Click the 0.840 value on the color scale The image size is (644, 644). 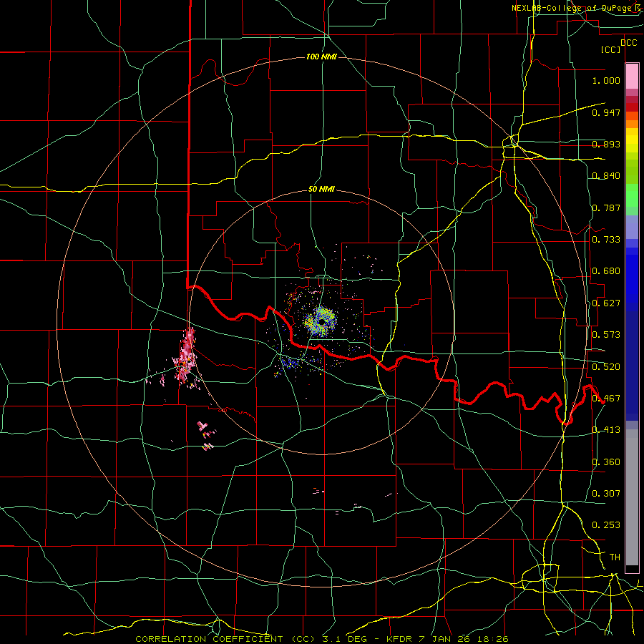[x=606, y=176]
